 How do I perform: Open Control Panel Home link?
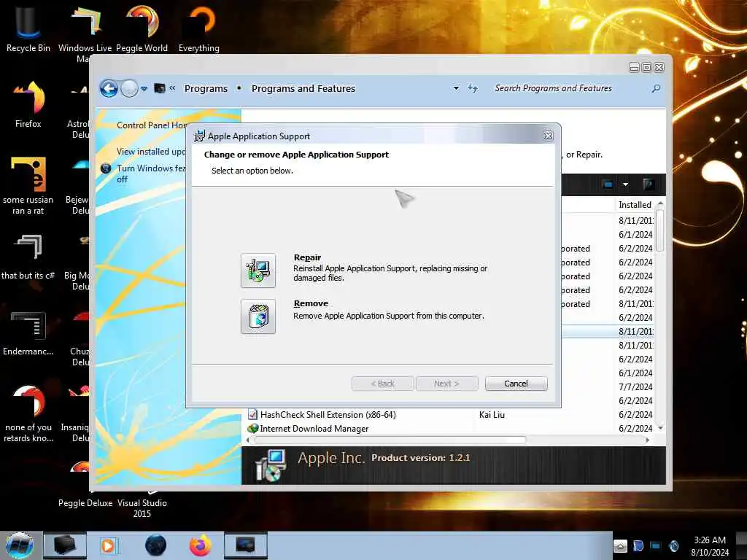[x=152, y=125]
